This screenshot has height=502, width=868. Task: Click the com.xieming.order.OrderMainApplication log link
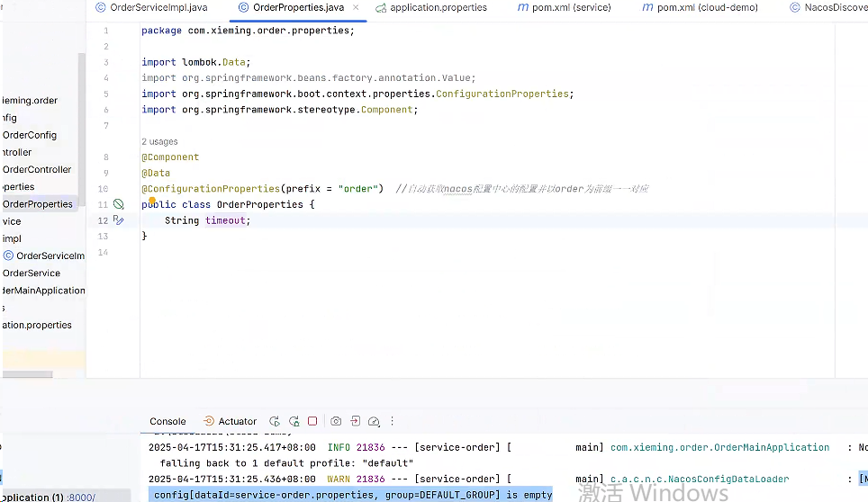(x=719, y=447)
